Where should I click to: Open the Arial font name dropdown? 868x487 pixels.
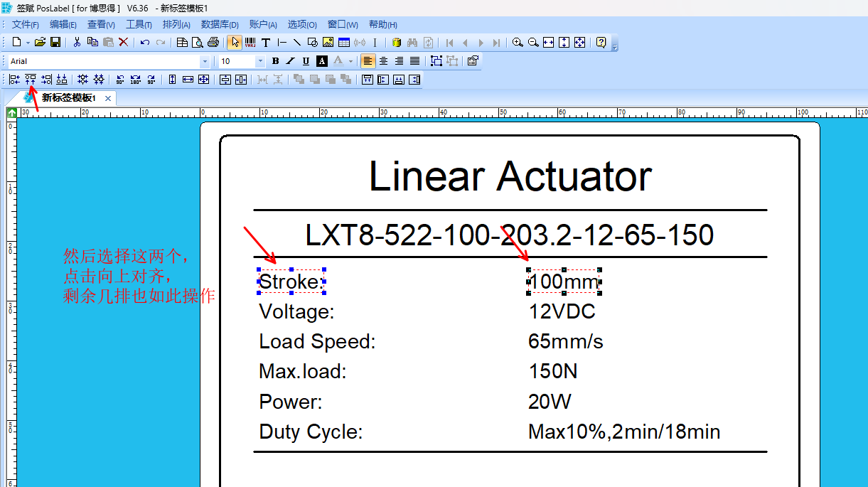pos(205,62)
